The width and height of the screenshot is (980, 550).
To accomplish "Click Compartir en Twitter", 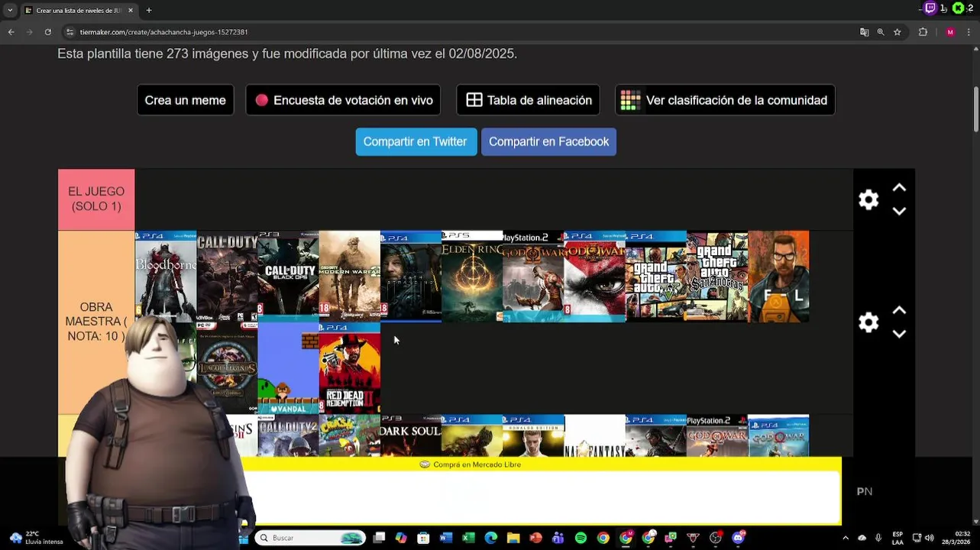I will pos(416,142).
